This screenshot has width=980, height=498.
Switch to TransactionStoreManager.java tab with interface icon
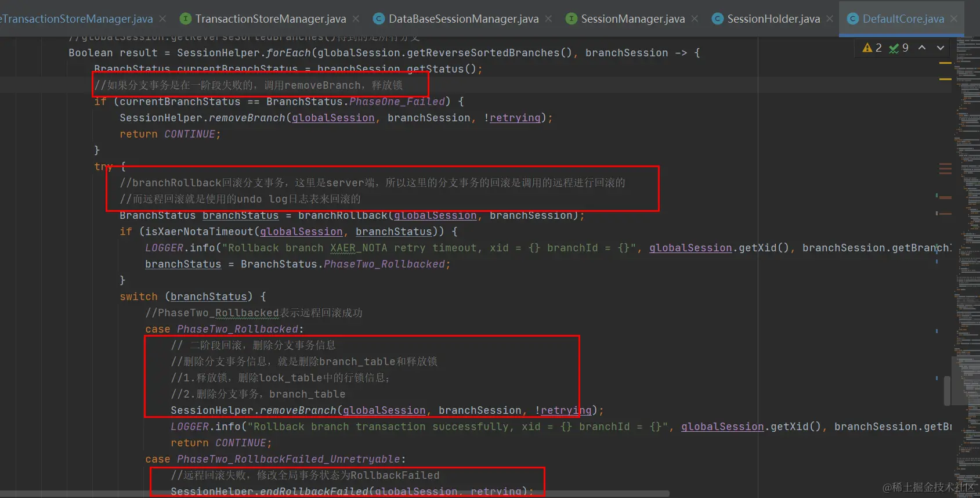[270, 19]
